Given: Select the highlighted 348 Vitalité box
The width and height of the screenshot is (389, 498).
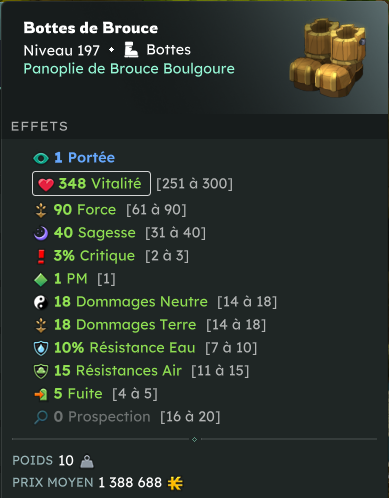Looking at the screenshot, I should coord(91,184).
